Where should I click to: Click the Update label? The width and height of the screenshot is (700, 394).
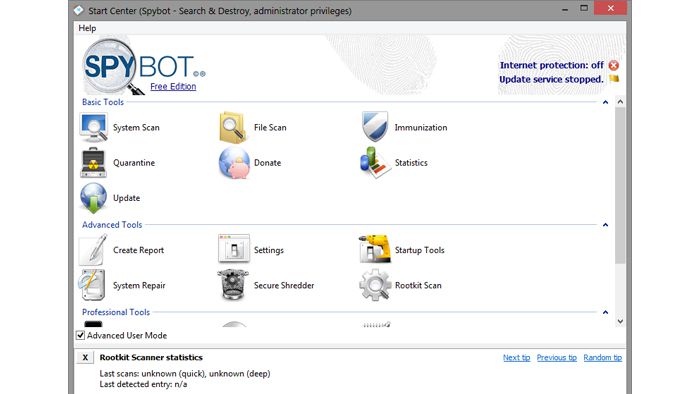pos(126,198)
